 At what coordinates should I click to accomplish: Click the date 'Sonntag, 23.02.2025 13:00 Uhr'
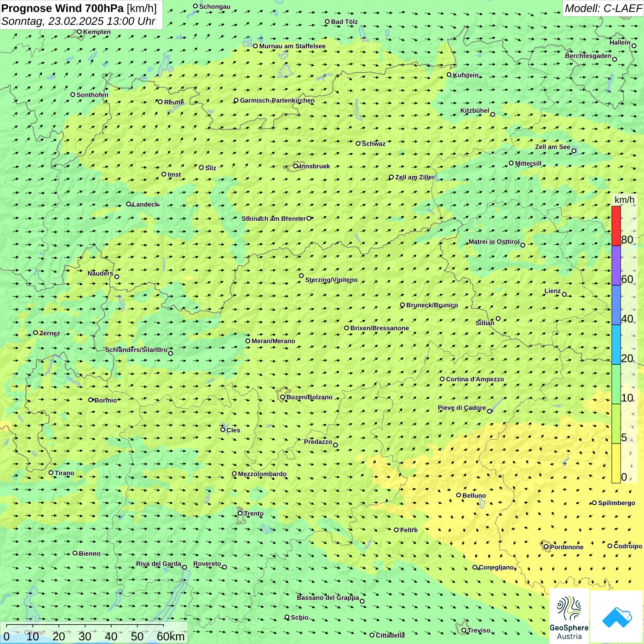coord(78,21)
